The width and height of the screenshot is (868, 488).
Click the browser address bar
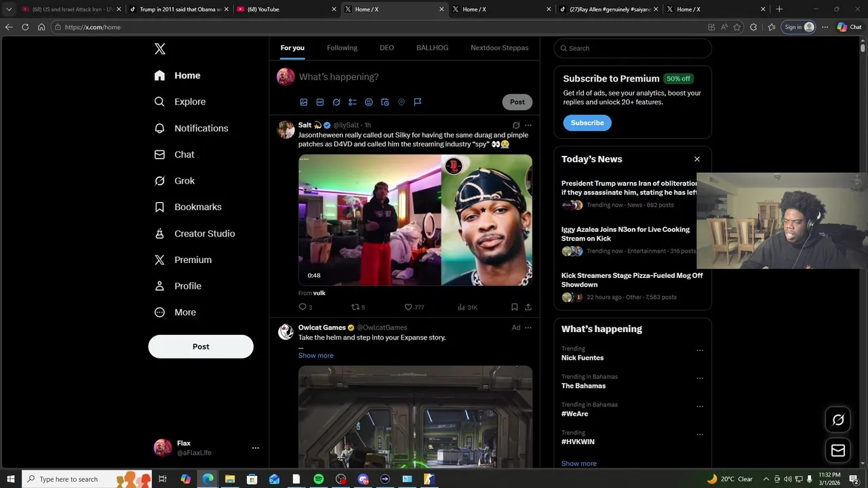point(380,27)
